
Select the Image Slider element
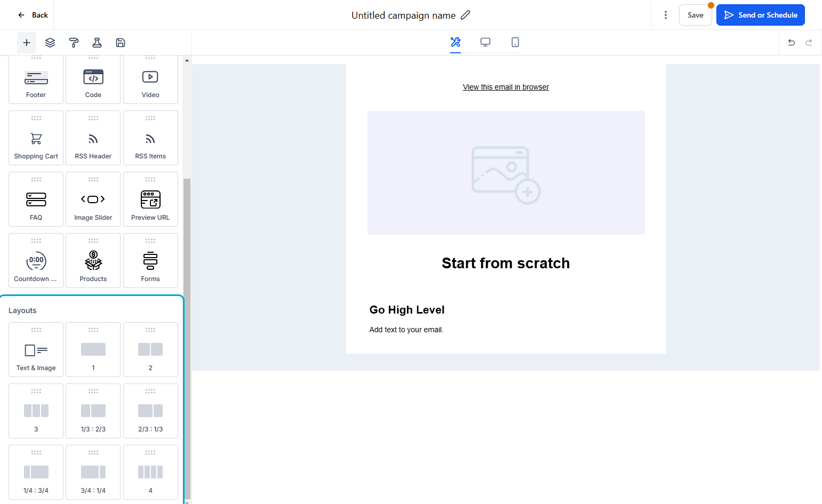click(93, 199)
